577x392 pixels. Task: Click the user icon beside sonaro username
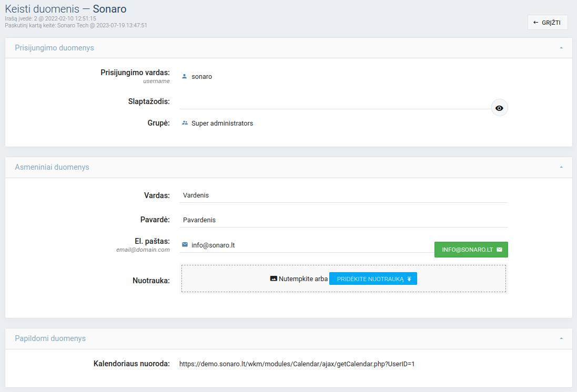coord(185,76)
